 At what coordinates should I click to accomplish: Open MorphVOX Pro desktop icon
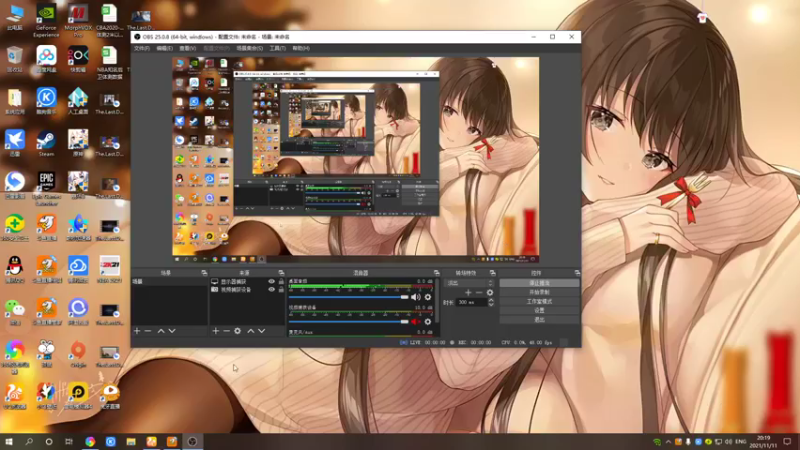[78, 21]
